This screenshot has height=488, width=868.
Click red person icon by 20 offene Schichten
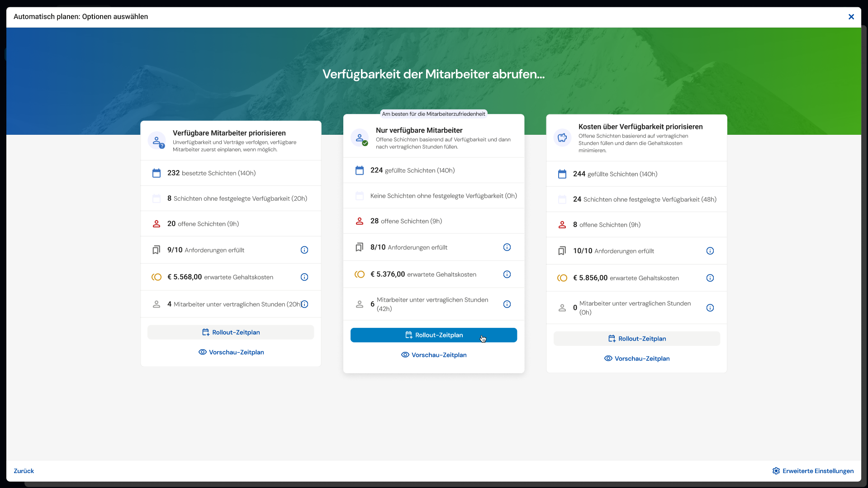click(x=157, y=224)
